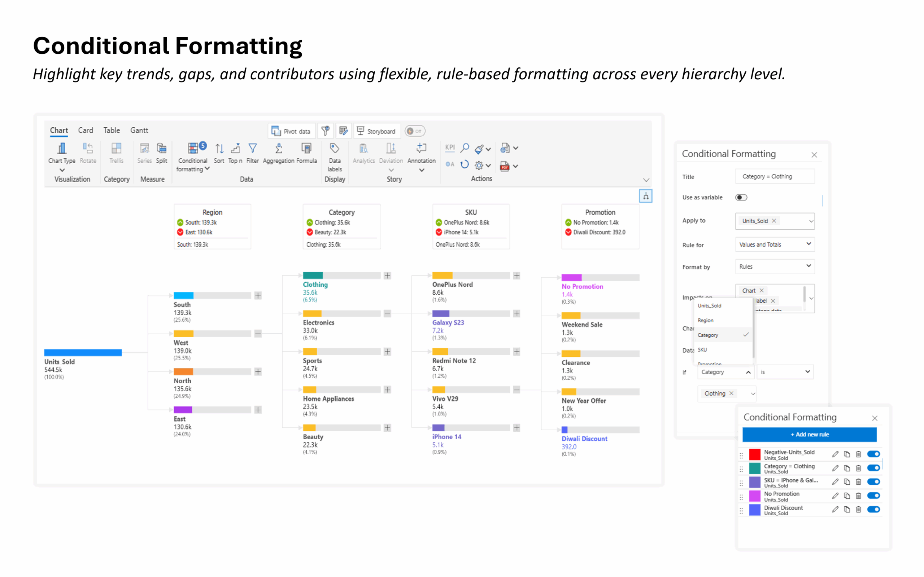Click the teal color swatch for the Clothing rule
This screenshot has height=577, width=924.
pyautogui.click(x=754, y=468)
